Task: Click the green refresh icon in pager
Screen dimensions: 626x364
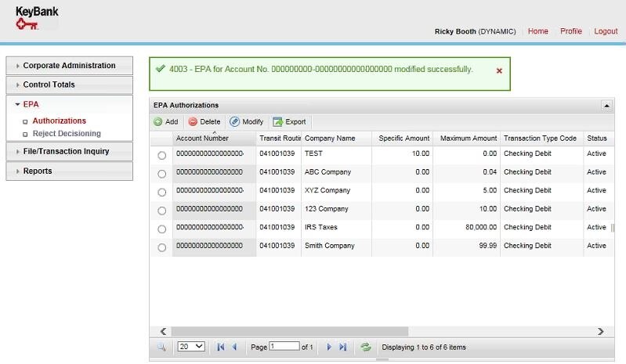Action: coord(365,347)
